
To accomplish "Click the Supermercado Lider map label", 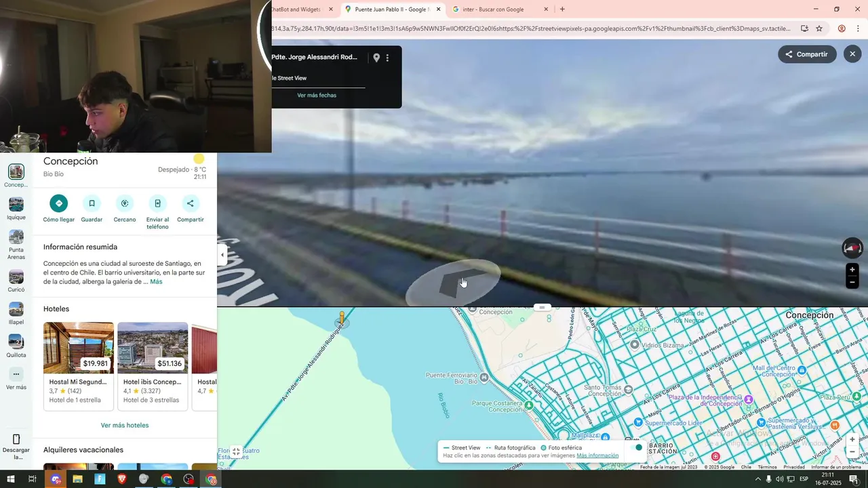I will 673,423.
